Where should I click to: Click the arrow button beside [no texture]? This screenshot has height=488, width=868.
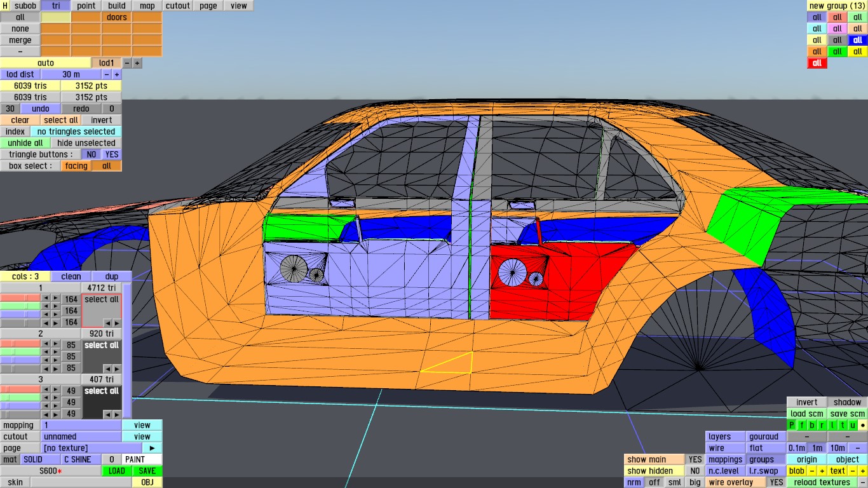tap(153, 448)
